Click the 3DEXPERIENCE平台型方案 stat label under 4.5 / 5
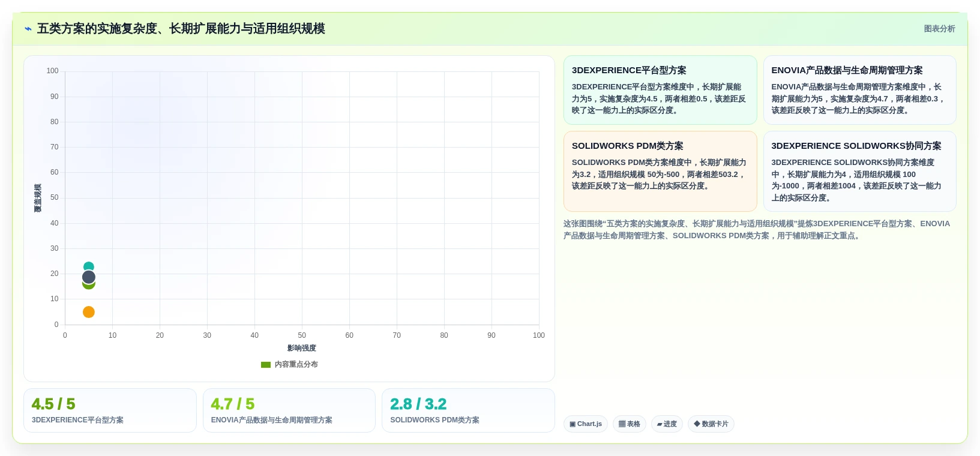The image size is (980, 456). (77, 420)
